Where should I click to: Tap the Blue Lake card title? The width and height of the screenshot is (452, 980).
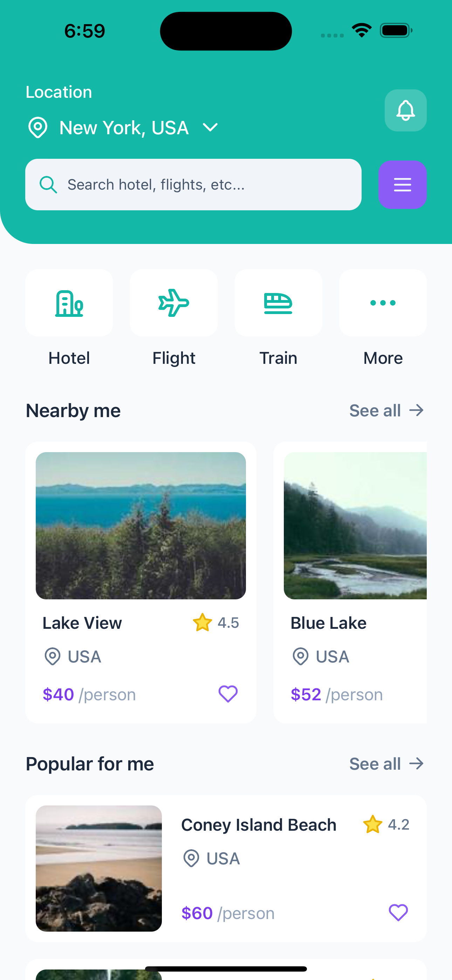tap(328, 623)
